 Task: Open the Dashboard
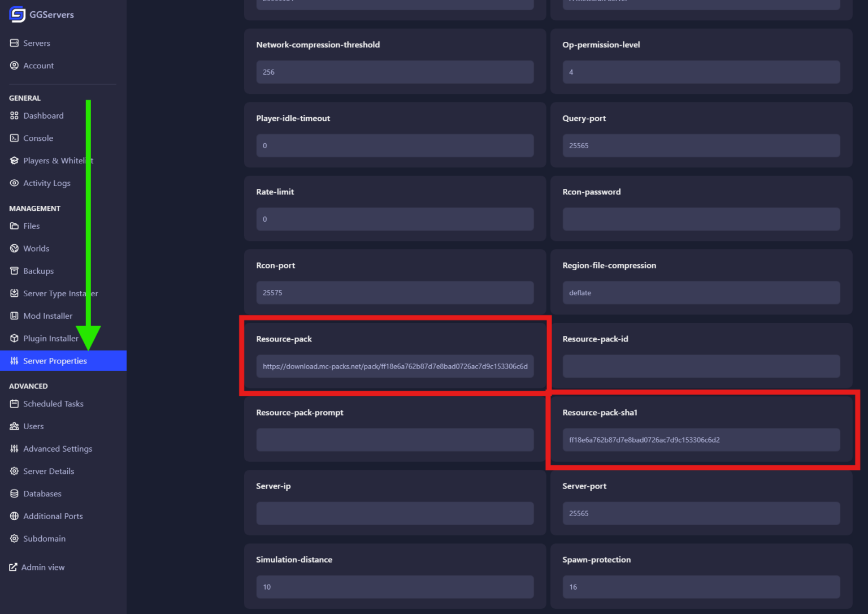pos(44,115)
